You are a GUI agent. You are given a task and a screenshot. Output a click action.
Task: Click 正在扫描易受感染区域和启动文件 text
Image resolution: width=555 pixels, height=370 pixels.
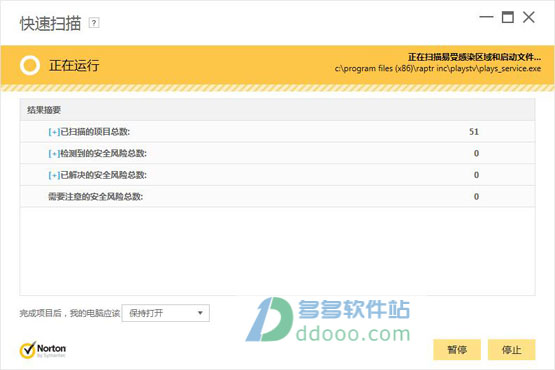474,57
